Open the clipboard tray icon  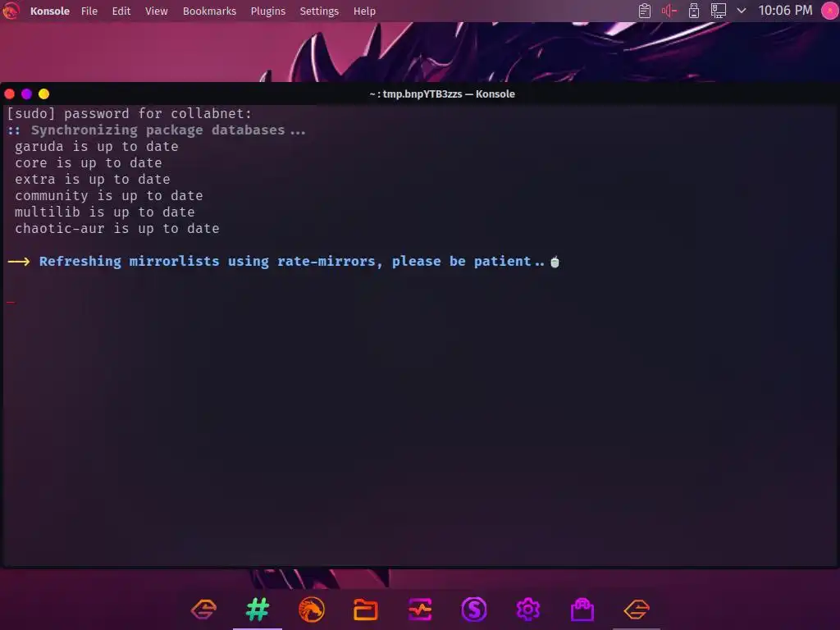(645, 11)
